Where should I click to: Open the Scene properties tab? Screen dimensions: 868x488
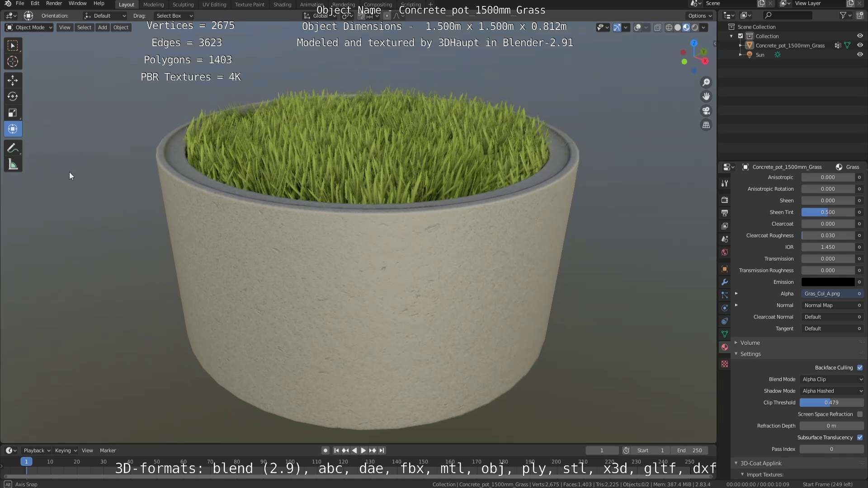tap(725, 239)
